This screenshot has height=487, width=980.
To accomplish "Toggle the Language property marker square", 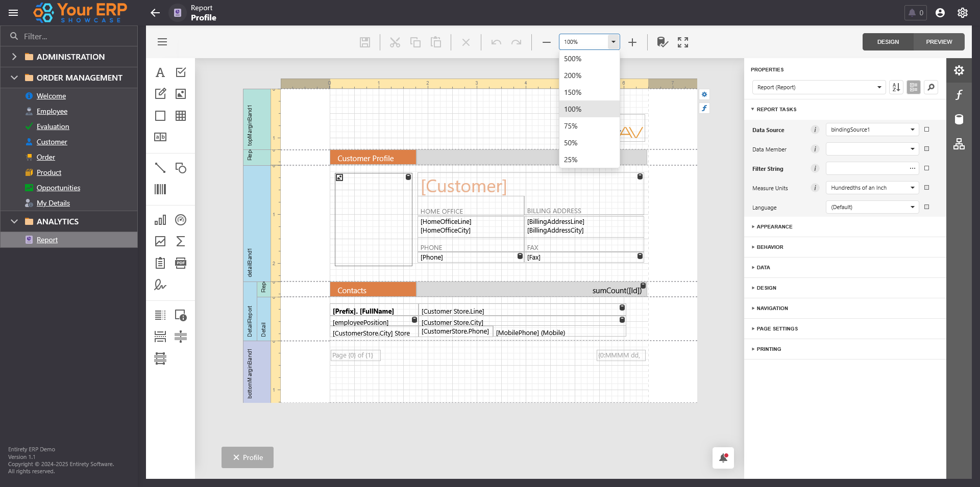I will point(927,207).
